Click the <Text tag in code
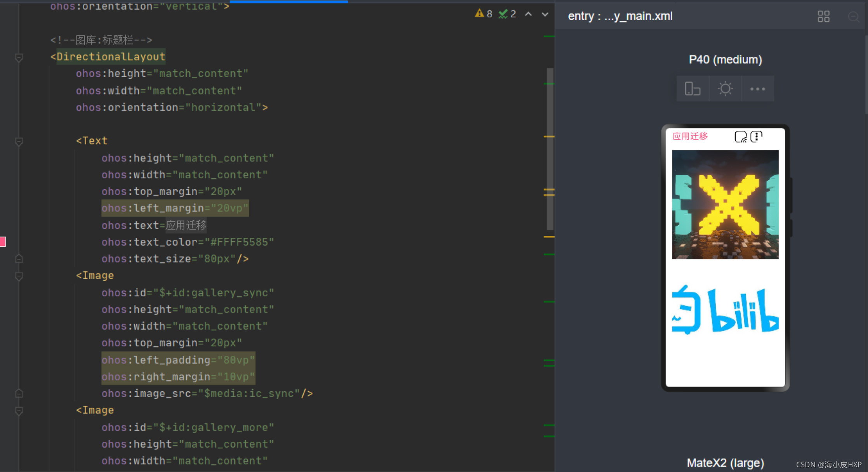The width and height of the screenshot is (868, 472). pyautogui.click(x=92, y=140)
